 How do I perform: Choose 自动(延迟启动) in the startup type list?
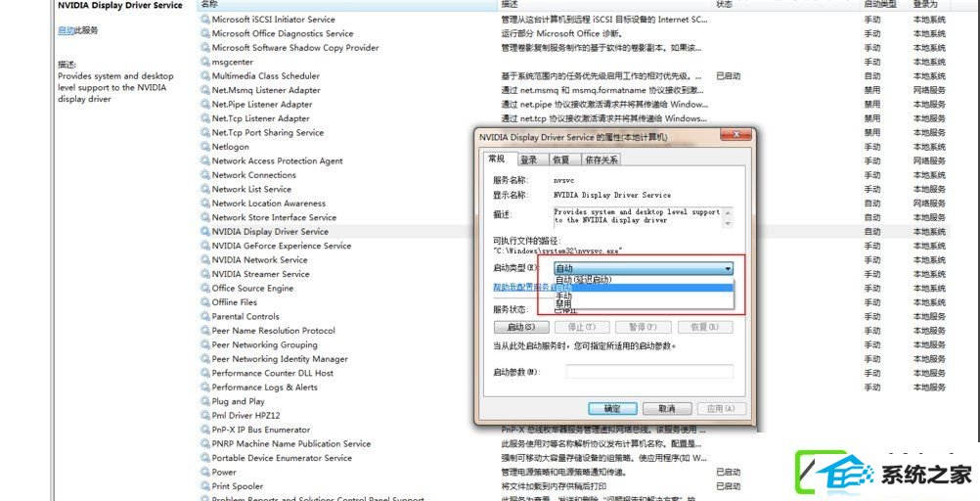644,280
